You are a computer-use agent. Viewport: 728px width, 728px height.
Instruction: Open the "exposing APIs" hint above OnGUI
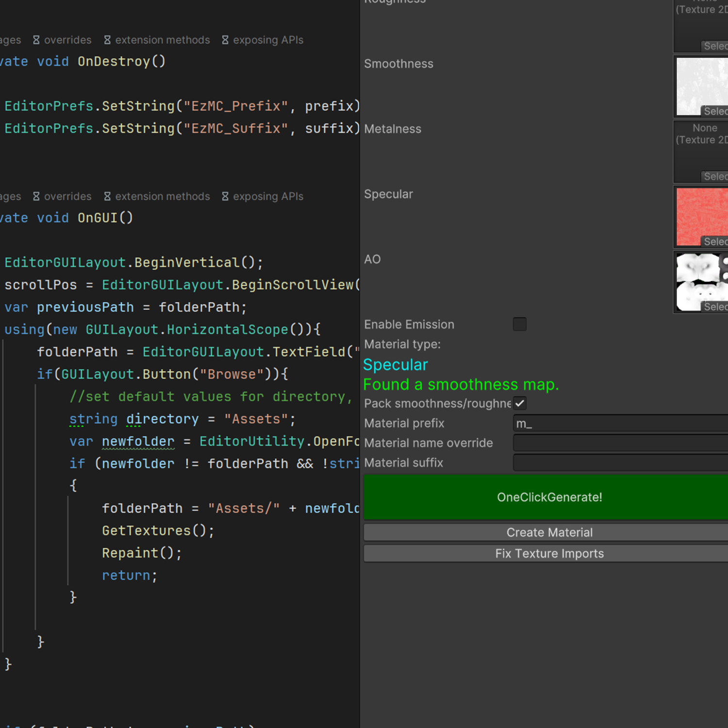268,196
